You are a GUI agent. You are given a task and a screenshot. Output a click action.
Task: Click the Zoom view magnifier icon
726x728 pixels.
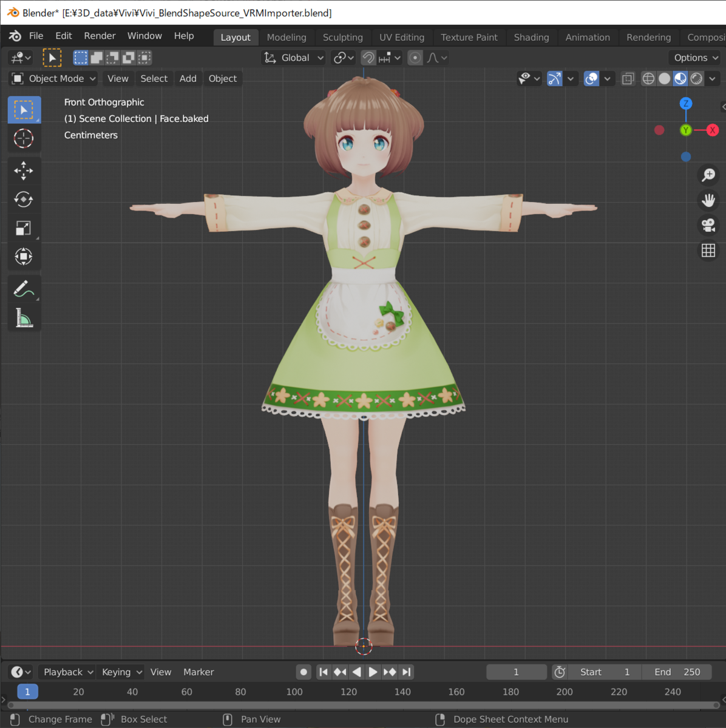pos(708,175)
